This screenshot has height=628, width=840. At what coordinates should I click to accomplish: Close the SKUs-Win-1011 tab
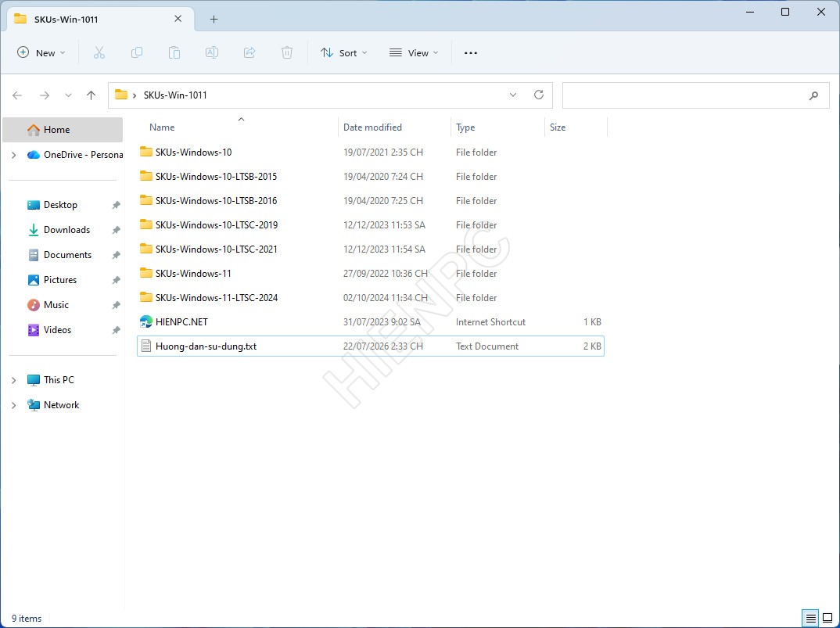point(178,19)
